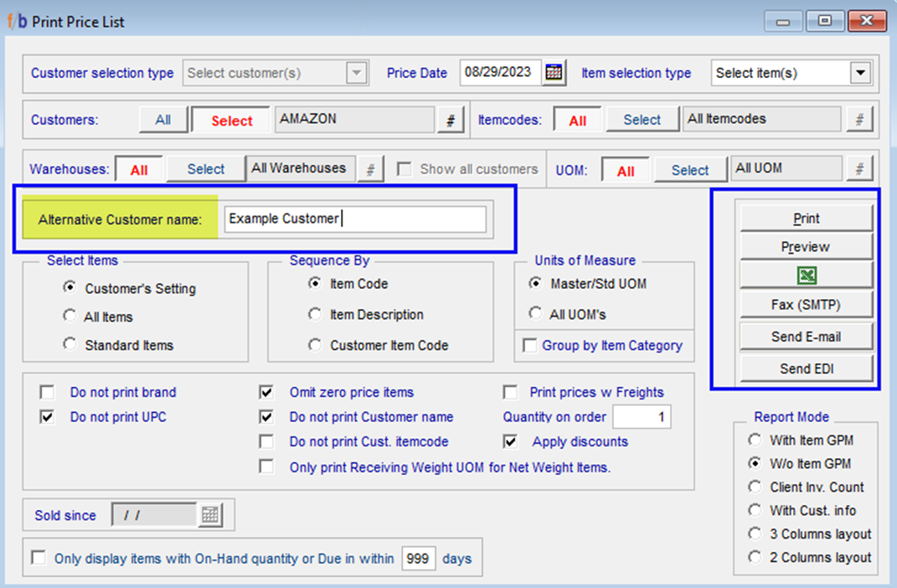This screenshot has width=897, height=588.
Task: Click the Alternative Customer name text field
Action: pos(355,219)
